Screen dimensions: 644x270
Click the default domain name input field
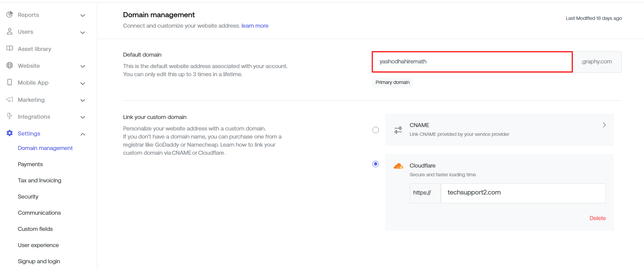tap(472, 62)
